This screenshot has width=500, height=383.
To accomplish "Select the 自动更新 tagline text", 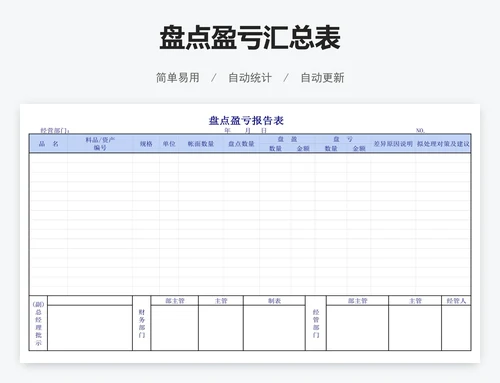I will pyautogui.click(x=322, y=78).
